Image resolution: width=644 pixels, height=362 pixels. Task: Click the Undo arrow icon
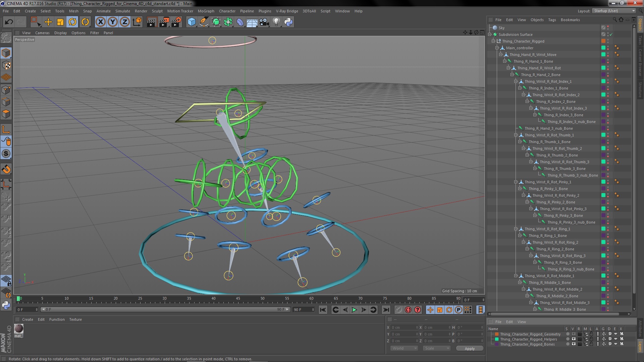click(x=9, y=22)
